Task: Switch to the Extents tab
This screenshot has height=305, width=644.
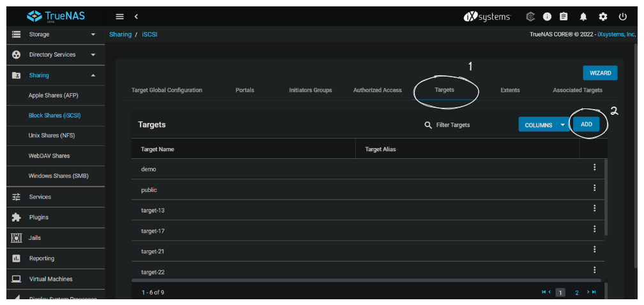Action: pyautogui.click(x=510, y=91)
